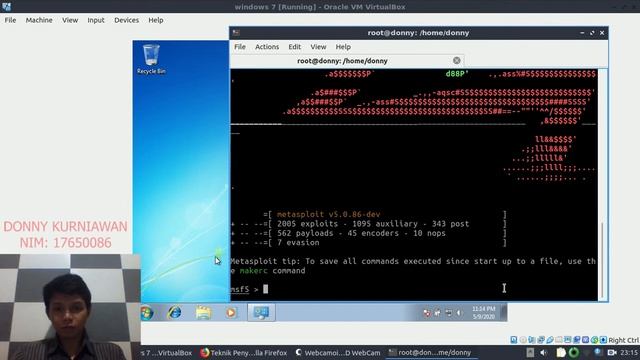
Task: Click the msf5 prompt input line
Action: (x=413, y=289)
